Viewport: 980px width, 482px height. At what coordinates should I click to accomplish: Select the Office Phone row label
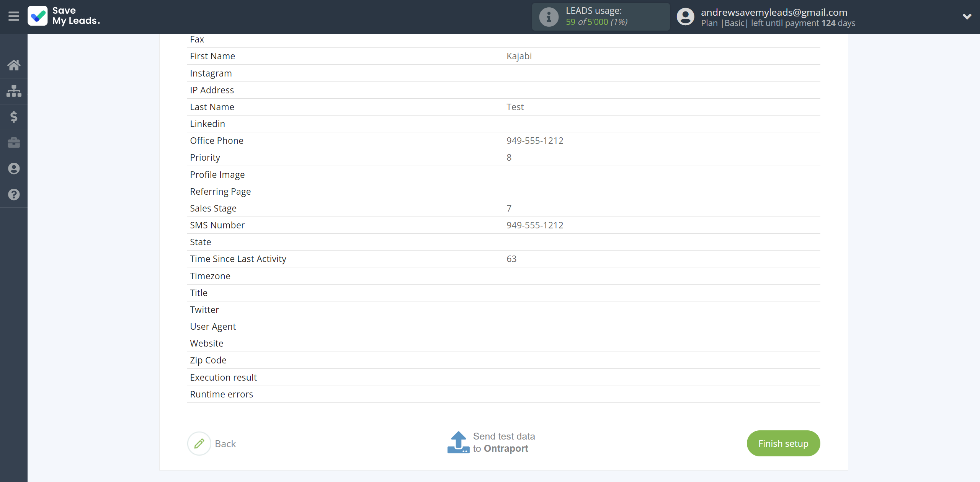click(x=217, y=140)
